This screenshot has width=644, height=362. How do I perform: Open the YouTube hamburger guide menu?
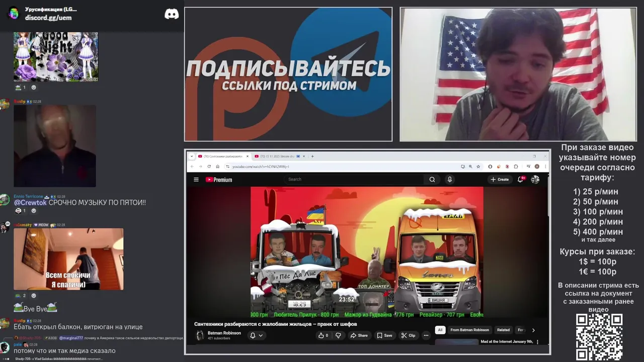tap(196, 179)
